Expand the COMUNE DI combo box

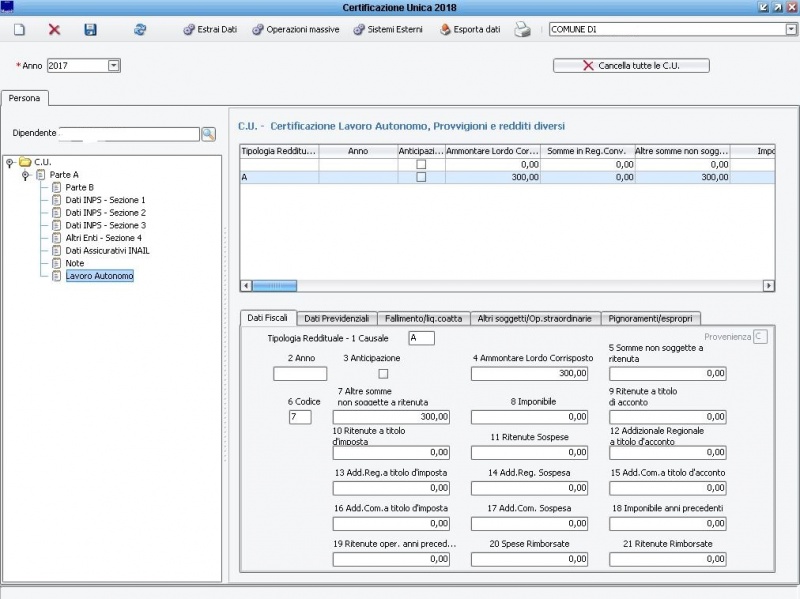tap(791, 30)
